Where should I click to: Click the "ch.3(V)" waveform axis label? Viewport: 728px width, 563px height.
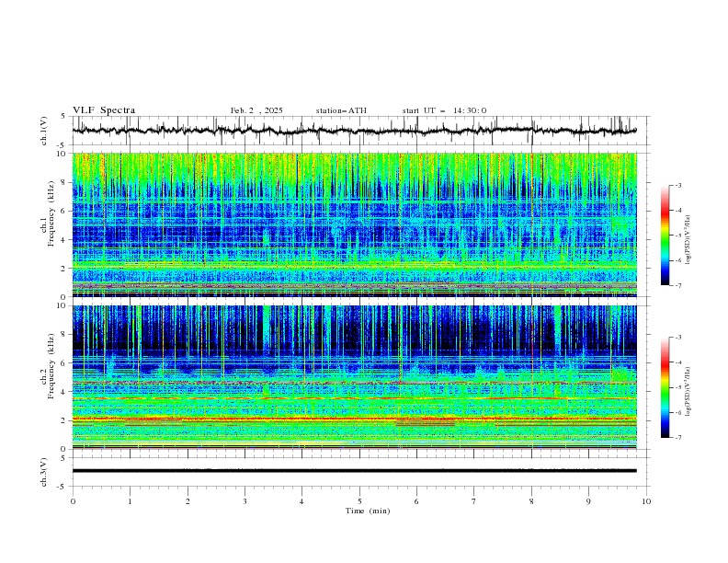[x=44, y=472]
